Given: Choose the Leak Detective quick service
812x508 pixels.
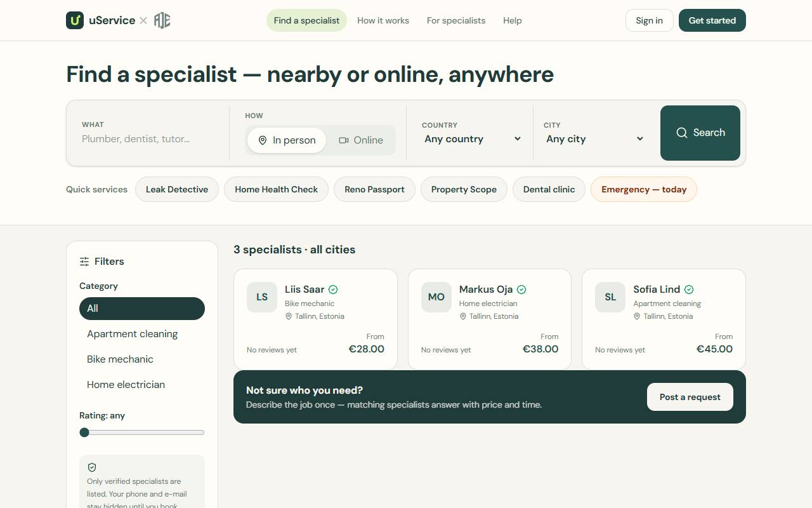Looking at the screenshot, I should point(177,189).
